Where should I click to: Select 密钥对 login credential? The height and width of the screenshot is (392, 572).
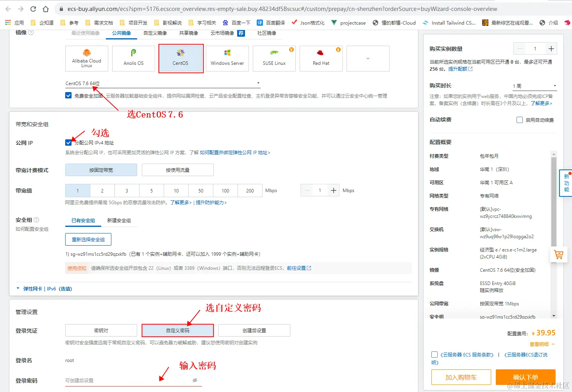tap(101, 330)
